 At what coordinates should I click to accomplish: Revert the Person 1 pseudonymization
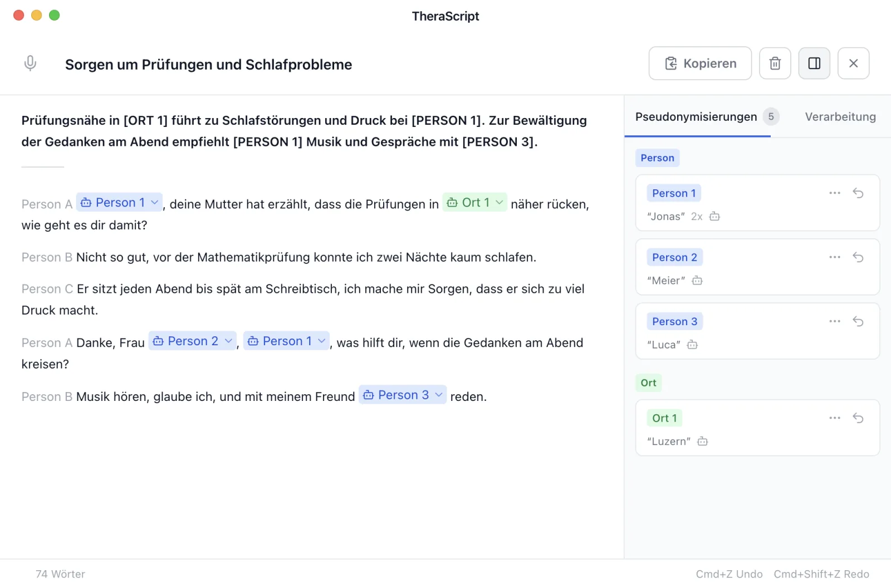pyautogui.click(x=858, y=193)
